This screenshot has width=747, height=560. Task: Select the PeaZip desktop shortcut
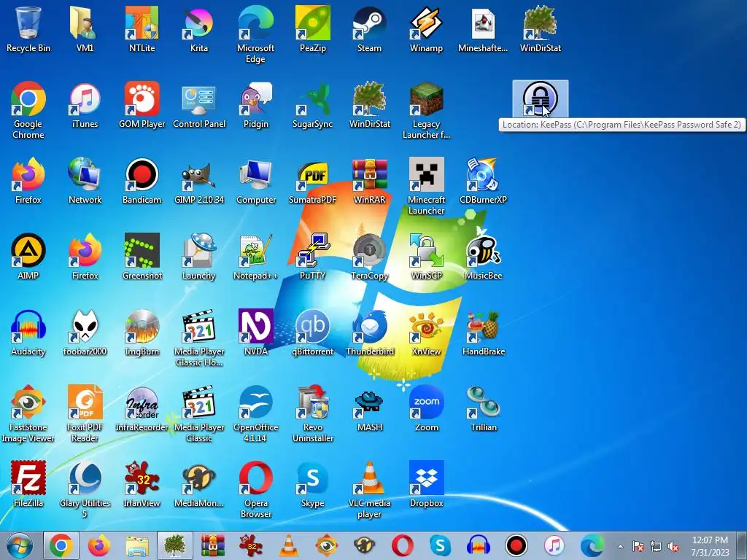coord(312,29)
